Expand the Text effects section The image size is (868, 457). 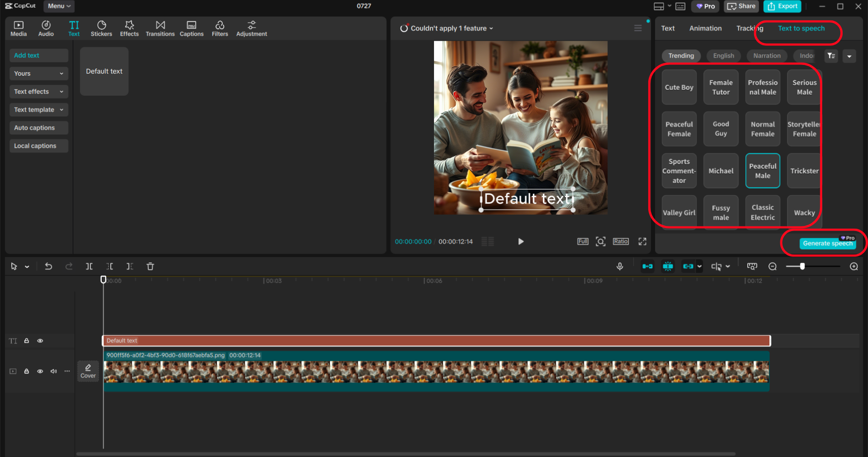[x=39, y=92]
